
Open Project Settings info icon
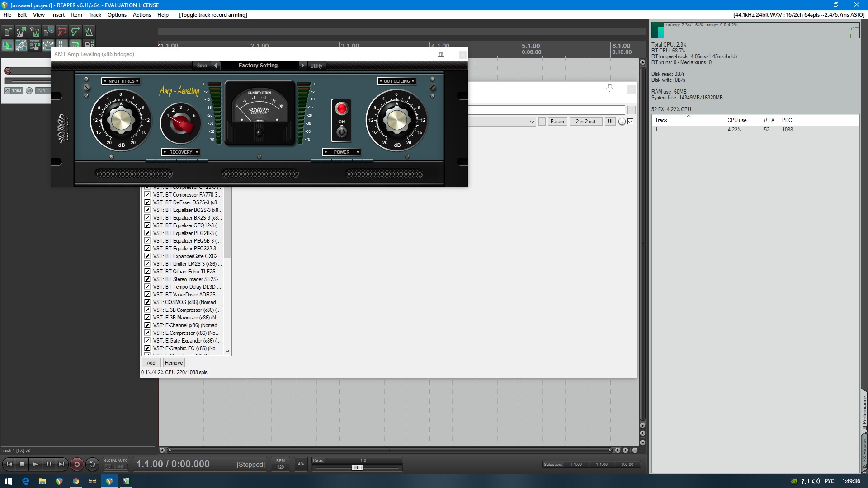point(48,32)
